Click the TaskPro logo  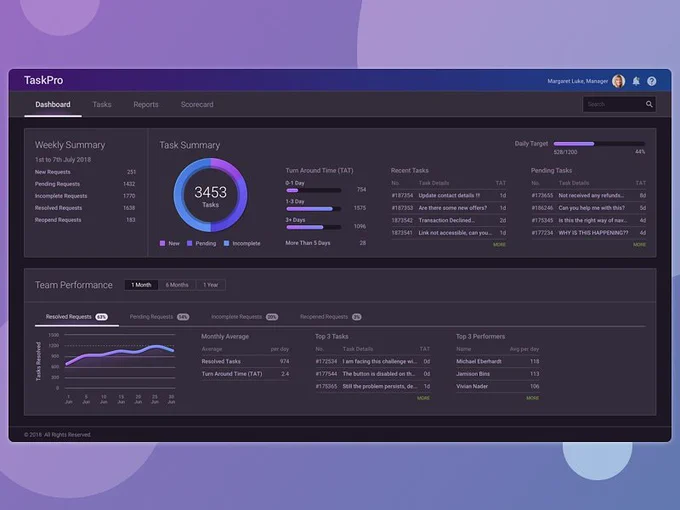[x=43, y=80]
